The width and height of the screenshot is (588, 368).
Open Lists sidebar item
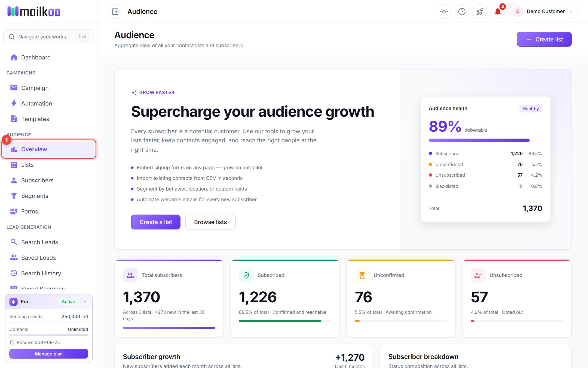point(49,165)
